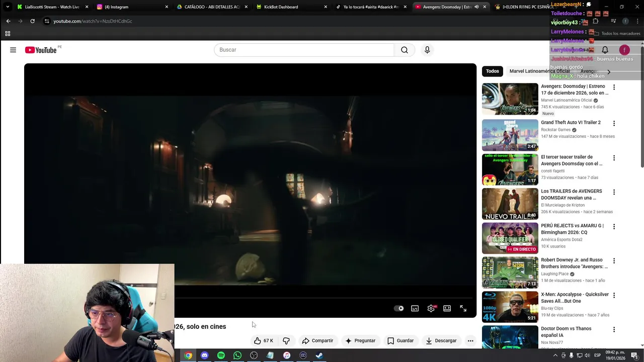Open OBS Studio from the taskbar
This screenshot has height=362, width=644.
click(x=254, y=355)
